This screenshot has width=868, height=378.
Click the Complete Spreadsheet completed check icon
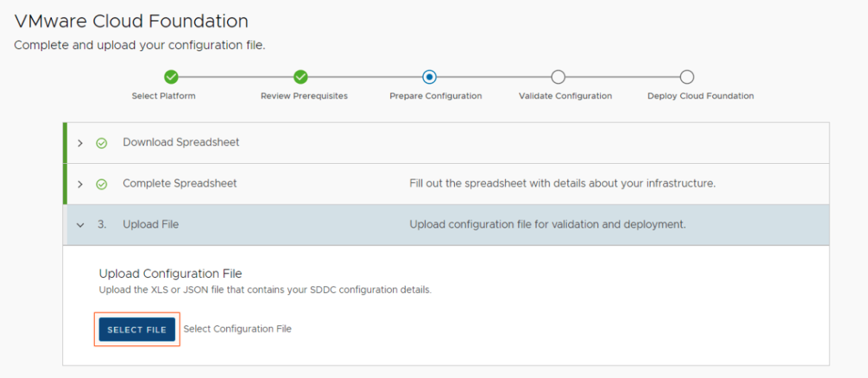click(x=102, y=184)
